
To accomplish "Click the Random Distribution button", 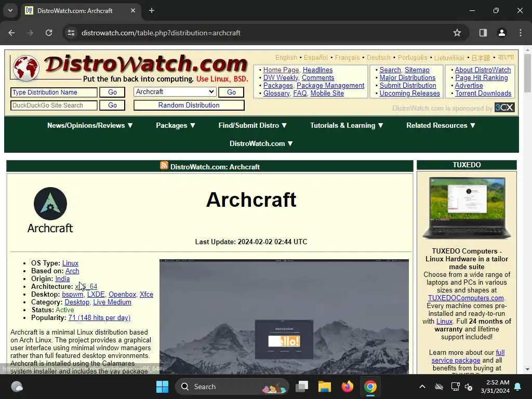I will (189, 105).
